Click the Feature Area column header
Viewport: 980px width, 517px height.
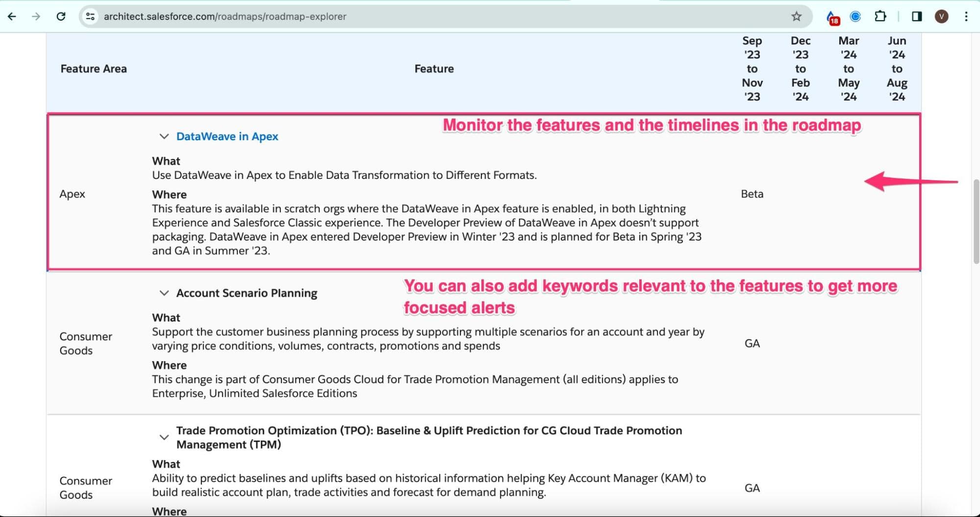click(x=94, y=69)
